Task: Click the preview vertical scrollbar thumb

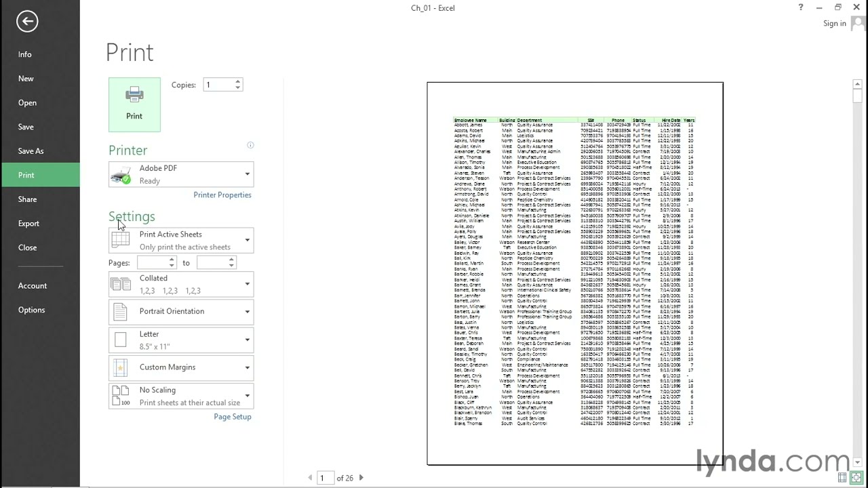Action: coord(857,96)
